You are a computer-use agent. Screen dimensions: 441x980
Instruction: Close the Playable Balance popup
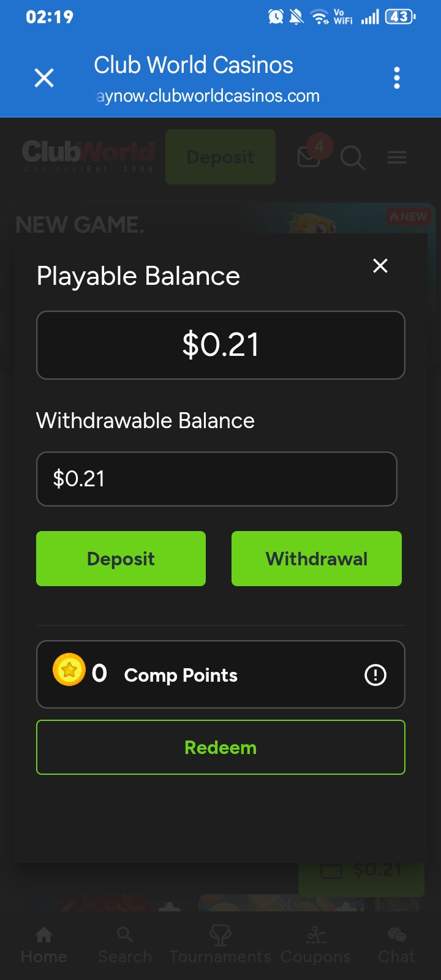tap(380, 266)
